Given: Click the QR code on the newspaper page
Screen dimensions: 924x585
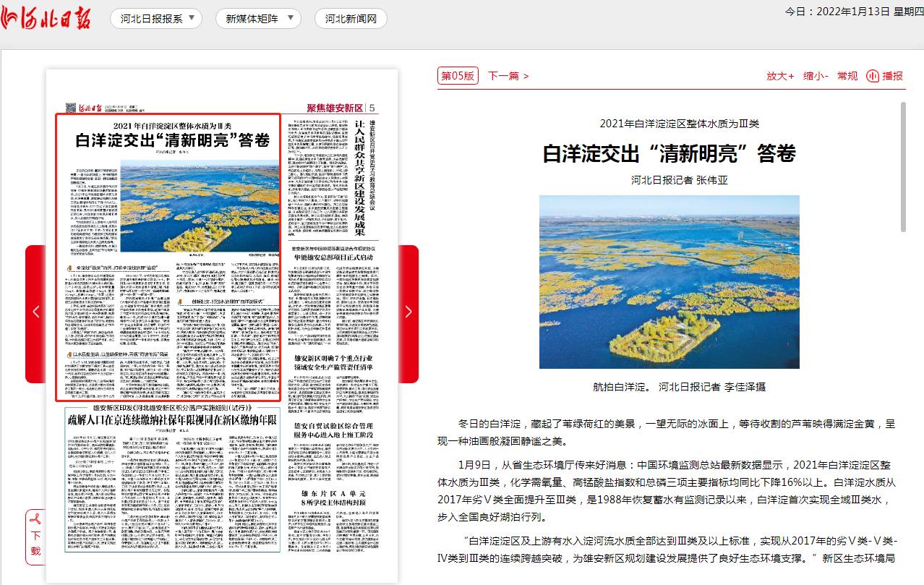Looking at the screenshot, I should (x=71, y=108).
